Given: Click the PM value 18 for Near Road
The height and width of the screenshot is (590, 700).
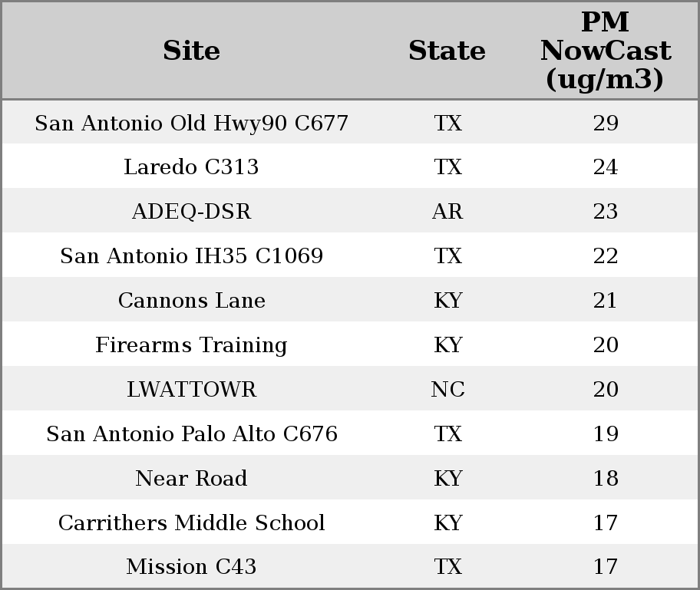Looking at the screenshot, I should [606, 478].
